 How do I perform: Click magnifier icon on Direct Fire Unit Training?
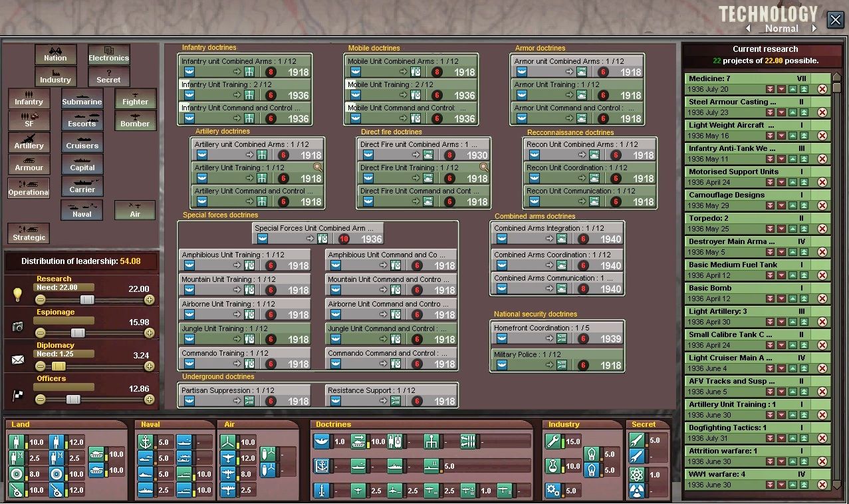[x=483, y=168]
